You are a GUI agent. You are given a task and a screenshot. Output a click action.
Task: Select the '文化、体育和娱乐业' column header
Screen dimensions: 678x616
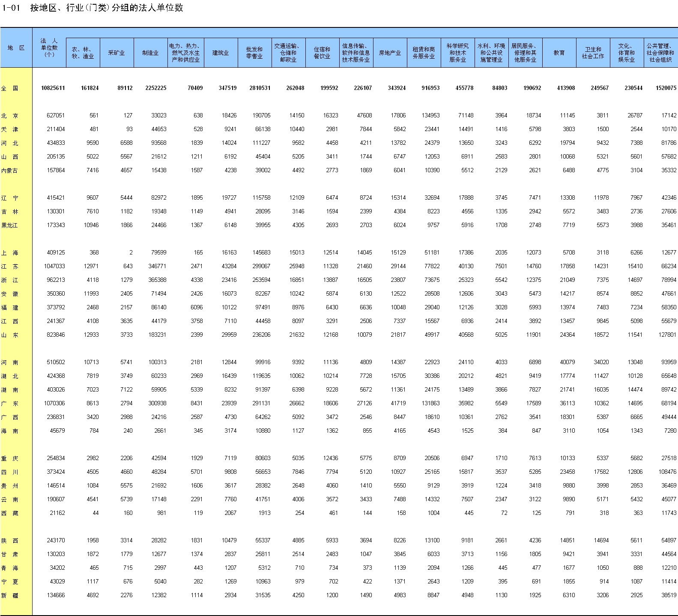627,53
